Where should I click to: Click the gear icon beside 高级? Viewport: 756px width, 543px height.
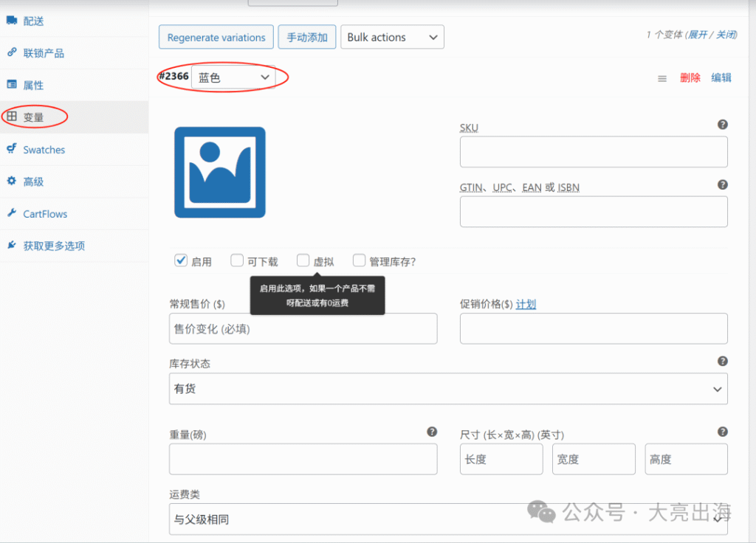12,181
